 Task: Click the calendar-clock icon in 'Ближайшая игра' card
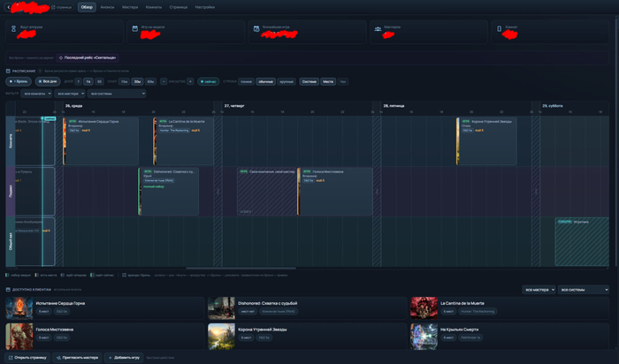pos(256,28)
